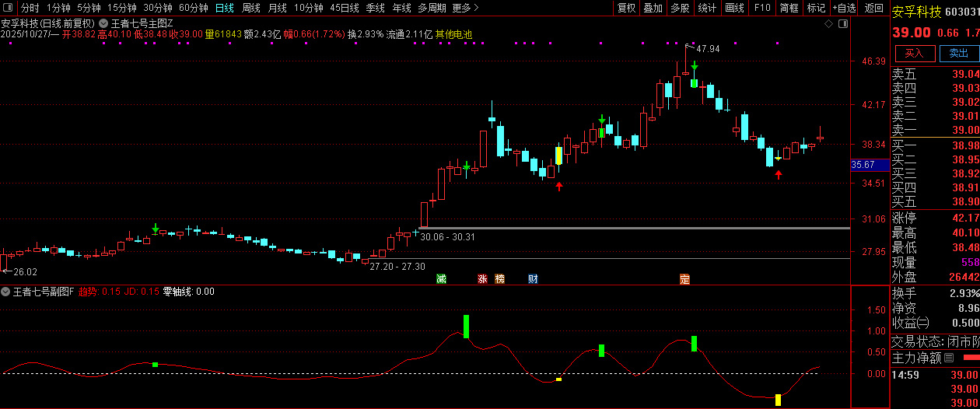Click the 卖五 price 39.04 row
The width and height of the screenshot is (980, 409).
(935, 74)
